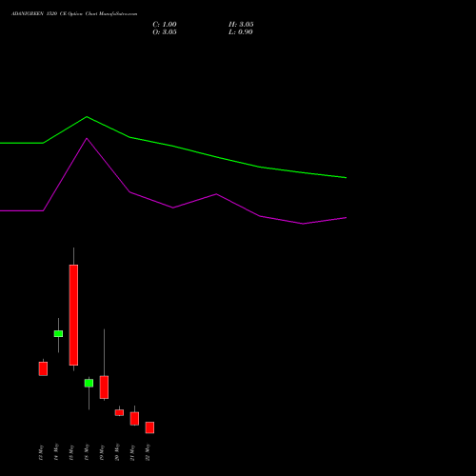Click the red candle for 19 May
Screen dimensions: 476x476
(104, 387)
